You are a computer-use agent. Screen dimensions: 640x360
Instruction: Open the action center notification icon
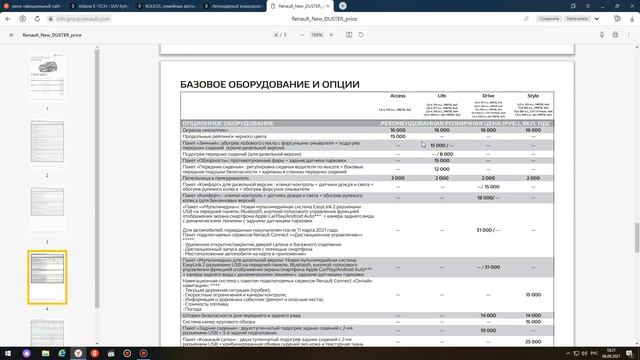629,353
